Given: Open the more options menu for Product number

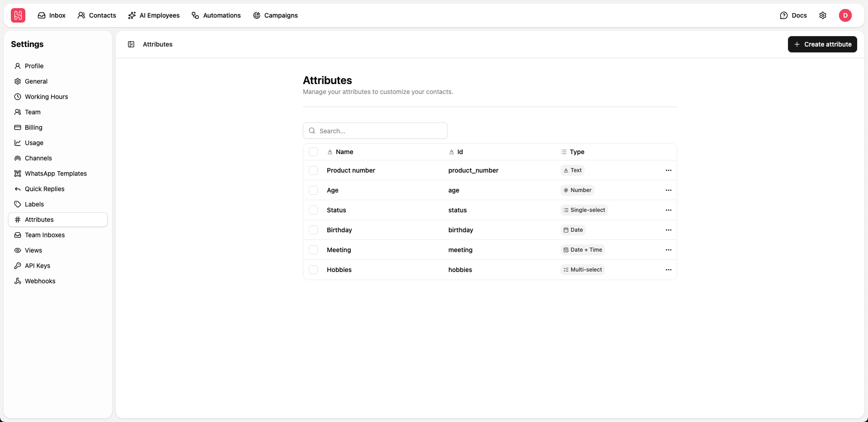Looking at the screenshot, I should tap(669, 170).
